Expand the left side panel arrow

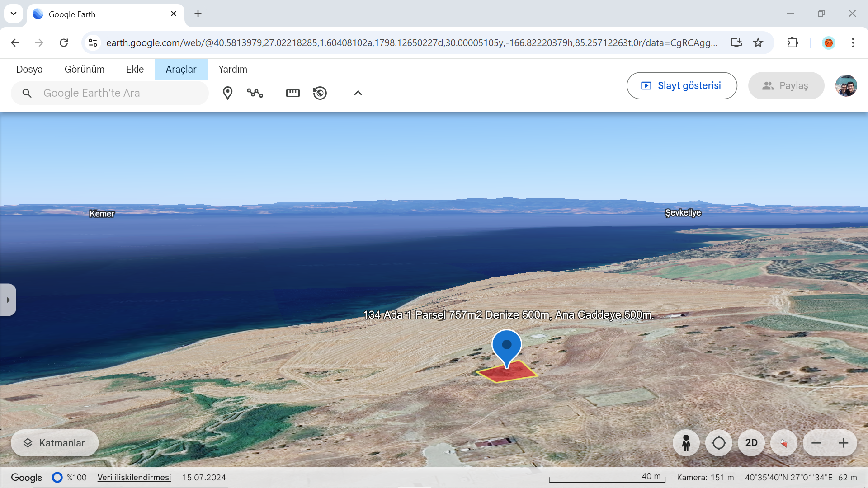coord(8,300)
